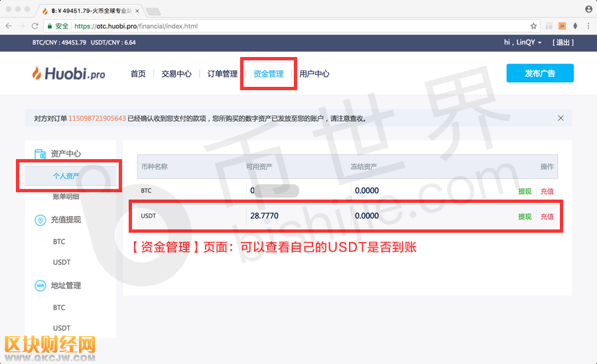Reload the page with refresh icon
The image size is (597, 364).
pos(34,26)
